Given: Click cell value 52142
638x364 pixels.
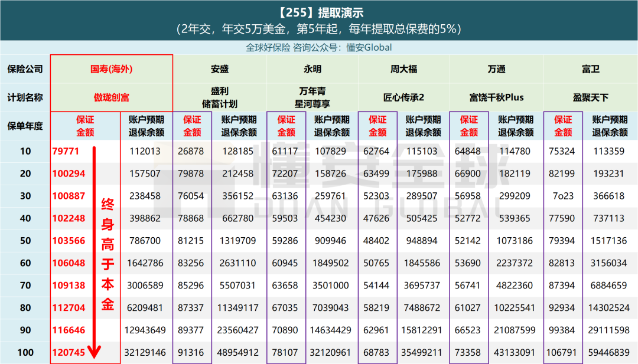Looking at the screenshot, I should click(x=468, y=241).
